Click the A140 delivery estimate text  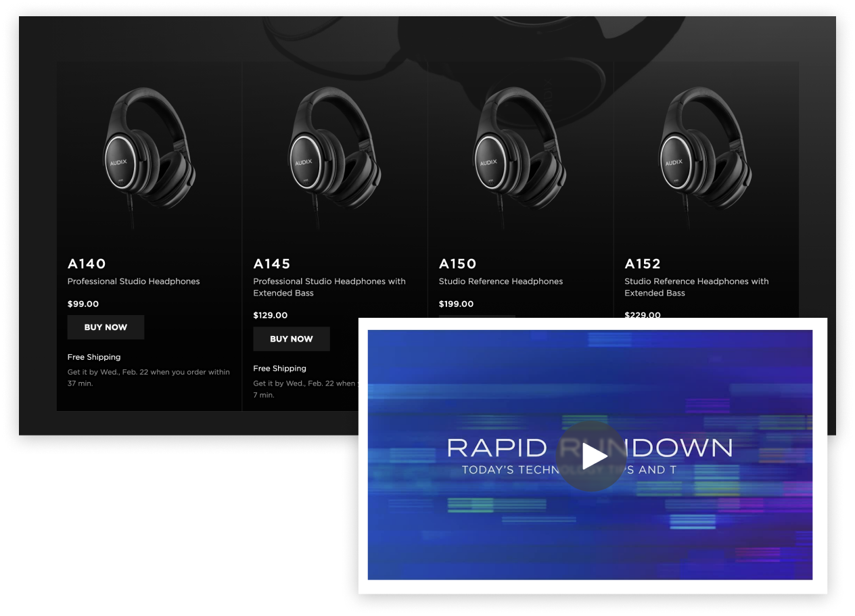(149, 378)
